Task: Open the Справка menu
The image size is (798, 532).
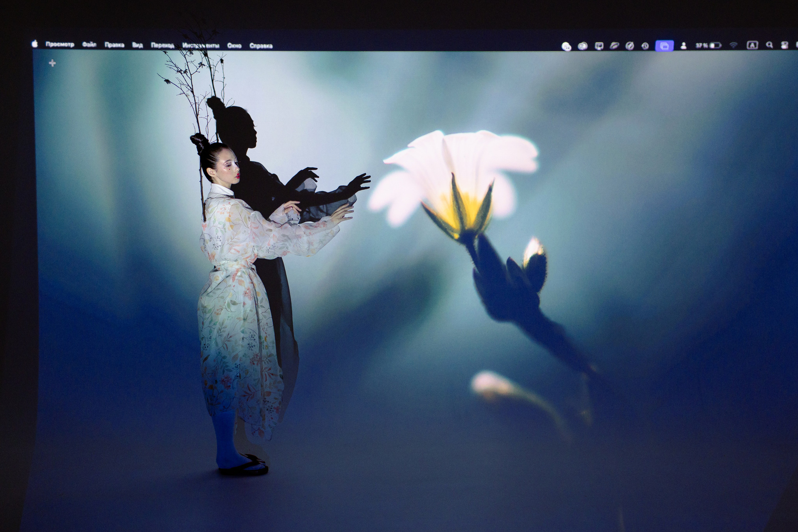Action: pos(261,46)
